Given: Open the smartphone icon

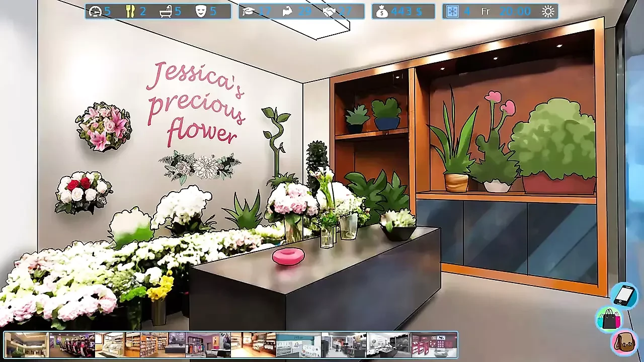Looking at the screenshot, I should click(625, 295).
